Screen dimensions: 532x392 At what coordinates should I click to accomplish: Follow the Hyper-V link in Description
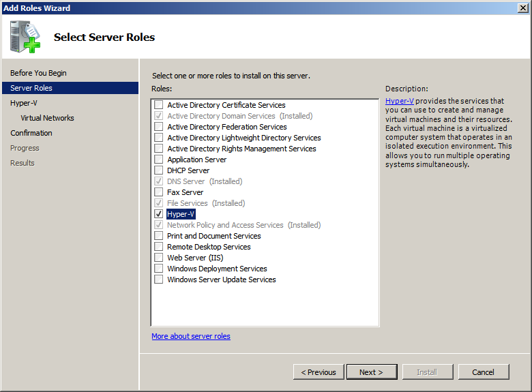click(399, 101)
